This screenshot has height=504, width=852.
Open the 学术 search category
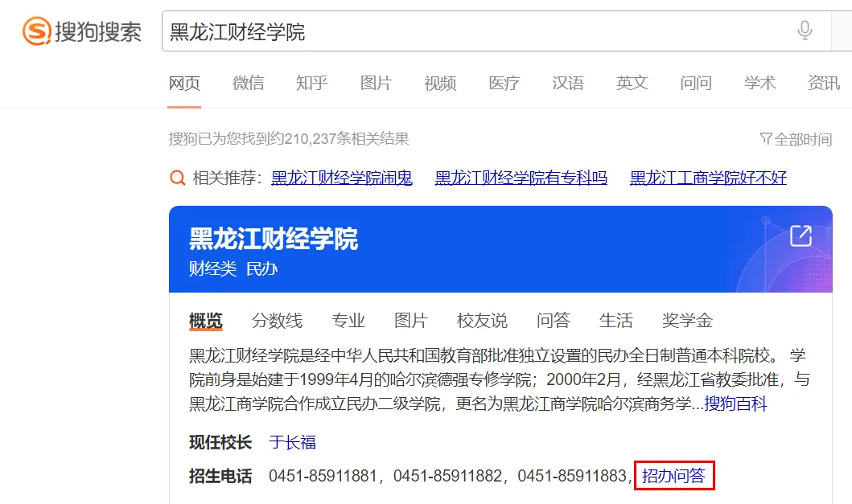coord(759,83)
